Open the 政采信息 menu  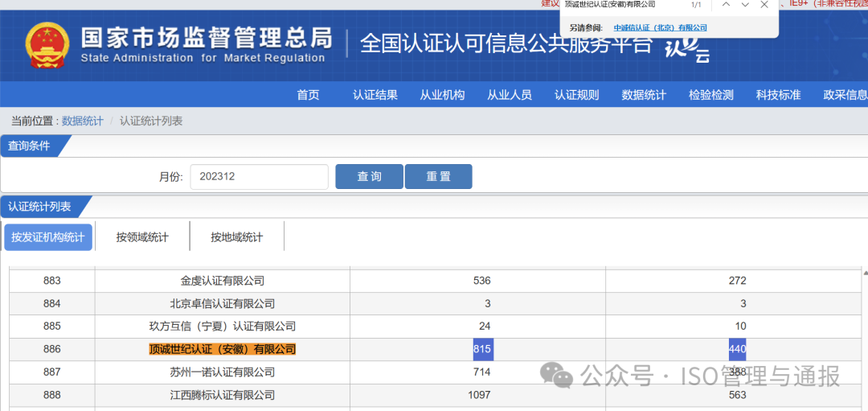(x=845, y=95)
